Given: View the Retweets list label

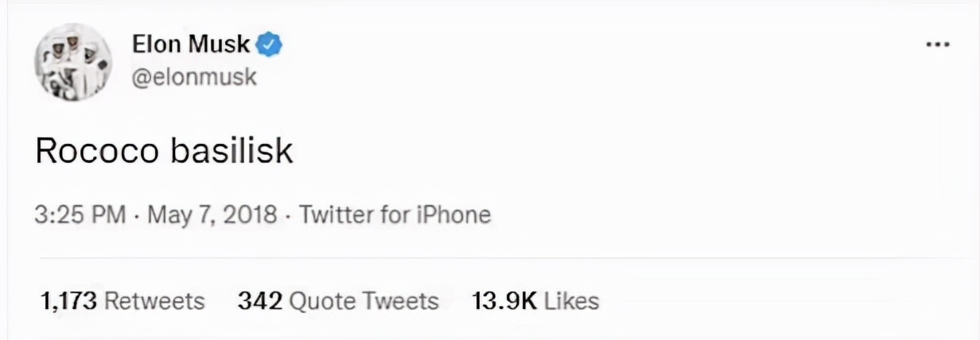Looking at the screenshot, I should pyautogui.click(x=154, y=301).
